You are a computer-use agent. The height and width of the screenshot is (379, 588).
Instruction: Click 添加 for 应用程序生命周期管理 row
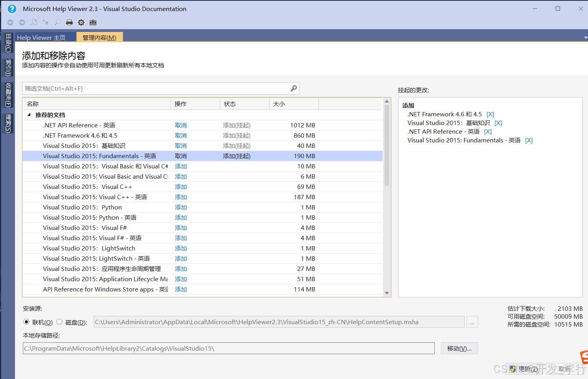click(181, 269)
